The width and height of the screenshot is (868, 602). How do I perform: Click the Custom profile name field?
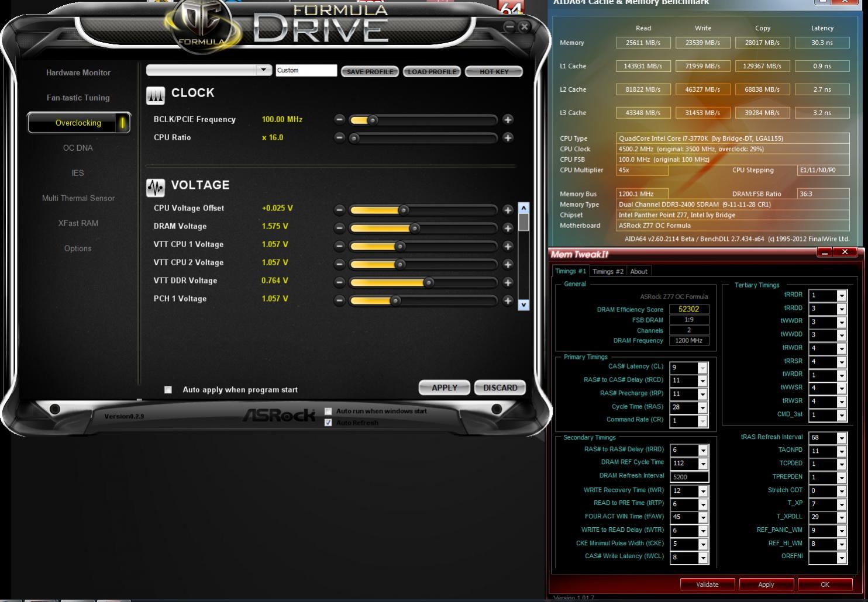306,70
